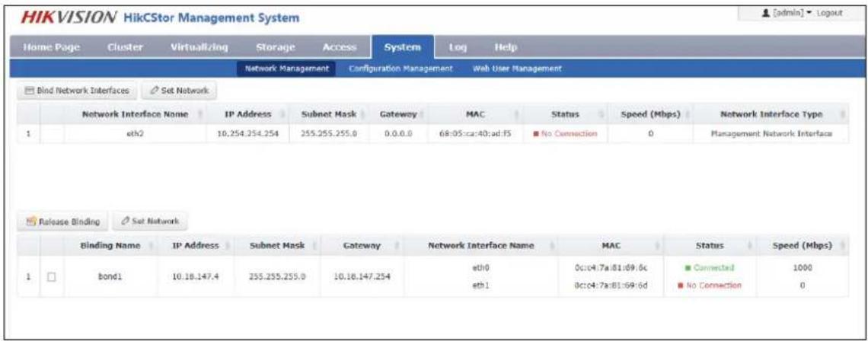Sort top table by Gateway column
The width and height of the screenshot is (868, 341).
tap(398, 115)
